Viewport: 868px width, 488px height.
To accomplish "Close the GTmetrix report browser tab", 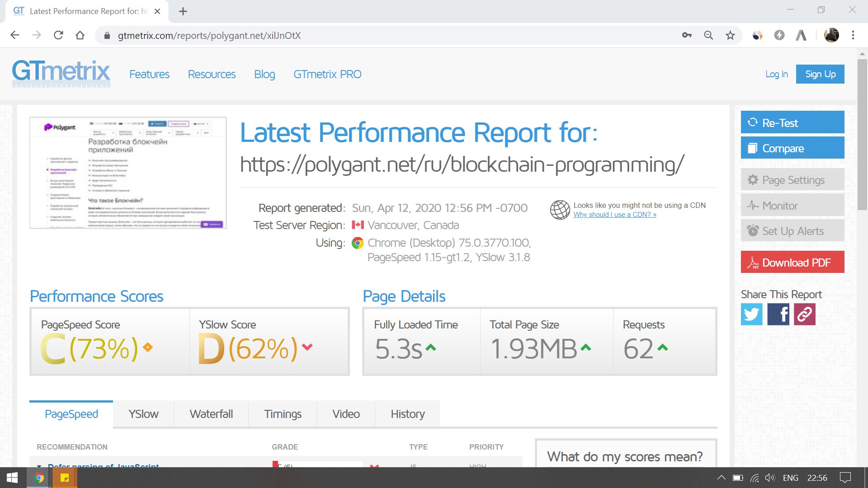I will [x=157, y=11].
